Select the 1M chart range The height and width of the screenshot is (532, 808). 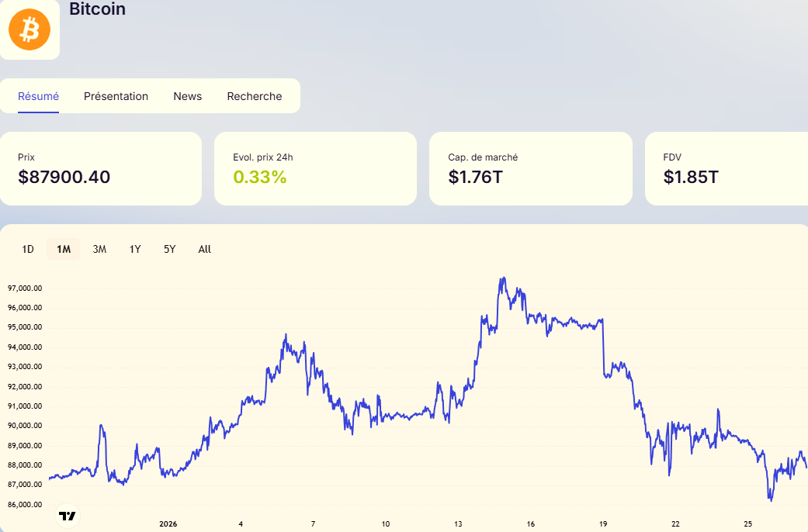[64, 249]
